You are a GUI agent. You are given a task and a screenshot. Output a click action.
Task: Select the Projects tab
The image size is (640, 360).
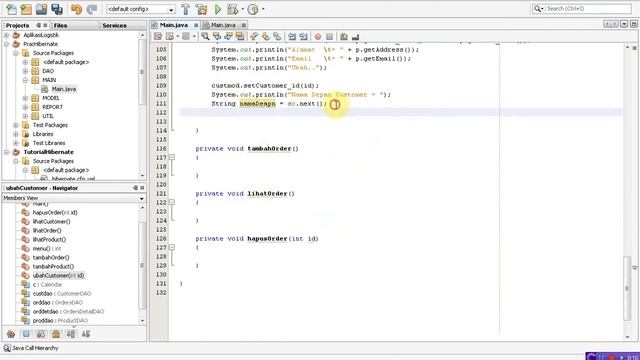[17, 25]
